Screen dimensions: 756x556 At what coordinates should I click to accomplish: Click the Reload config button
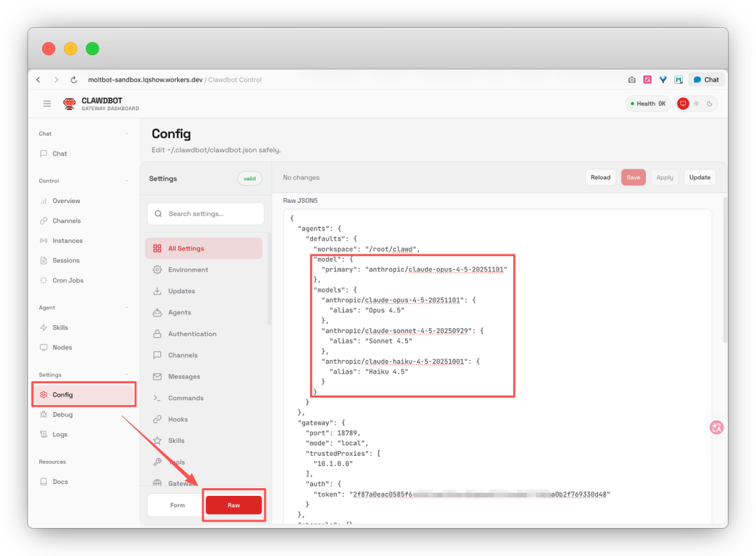tap(600, 178)
